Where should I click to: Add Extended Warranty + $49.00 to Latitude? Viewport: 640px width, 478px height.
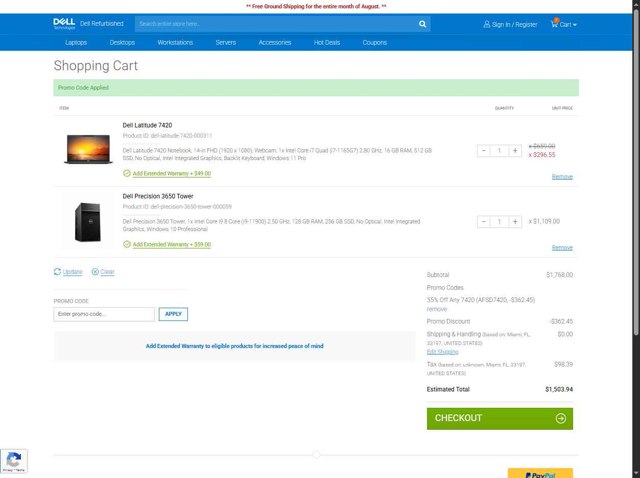(172, 173)
